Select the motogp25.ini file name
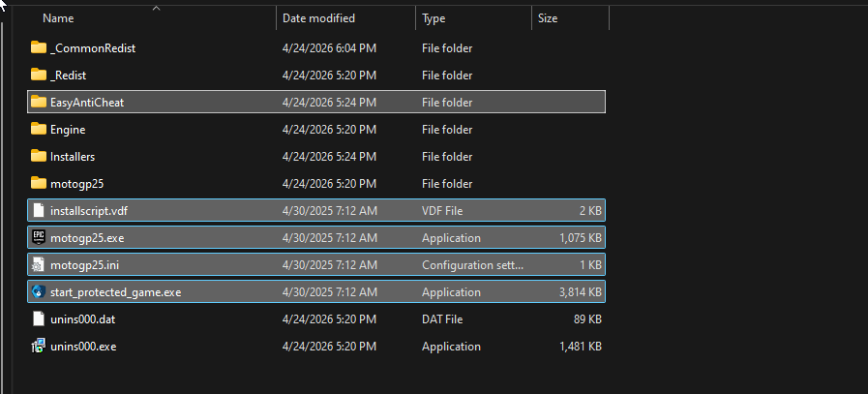 click(x=85, y=265)
